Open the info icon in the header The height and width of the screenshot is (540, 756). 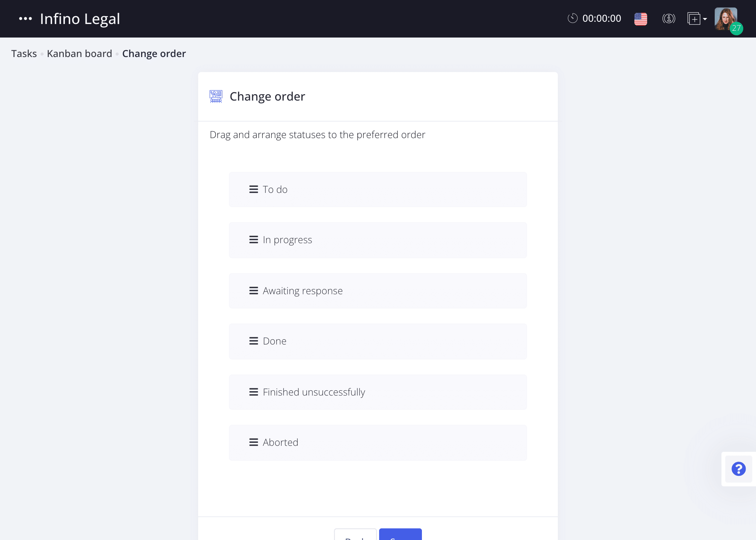669,19
